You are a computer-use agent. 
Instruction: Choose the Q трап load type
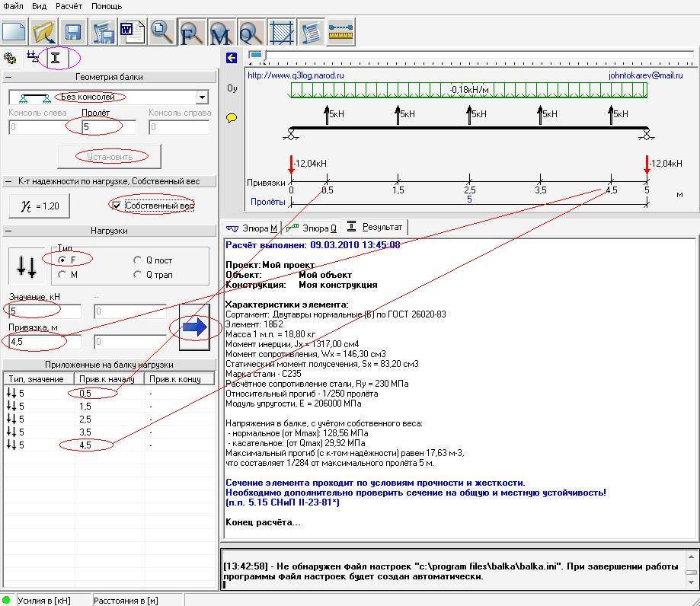tap(138, 275)
